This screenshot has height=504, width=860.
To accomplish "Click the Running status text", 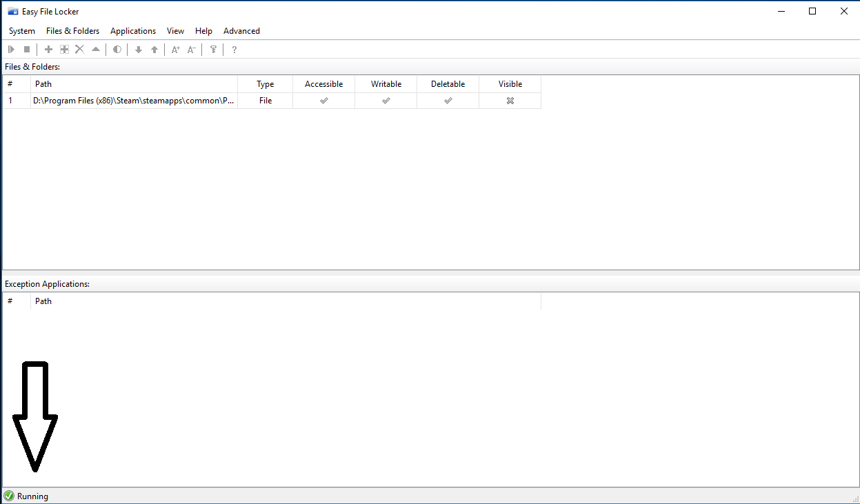I will [32, 496].
